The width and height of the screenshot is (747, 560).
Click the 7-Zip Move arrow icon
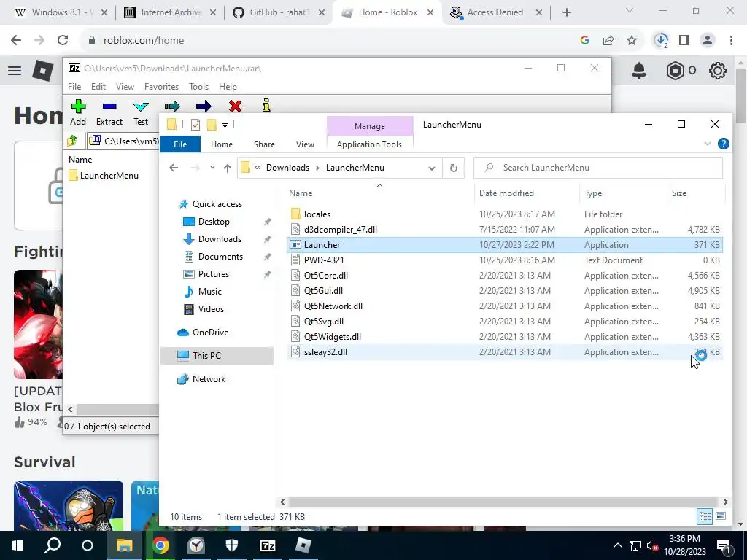tap(204, 106)
